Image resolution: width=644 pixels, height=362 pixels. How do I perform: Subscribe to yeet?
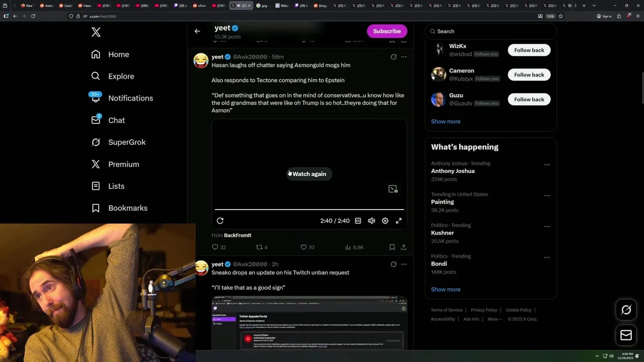[x=387, y=31]
